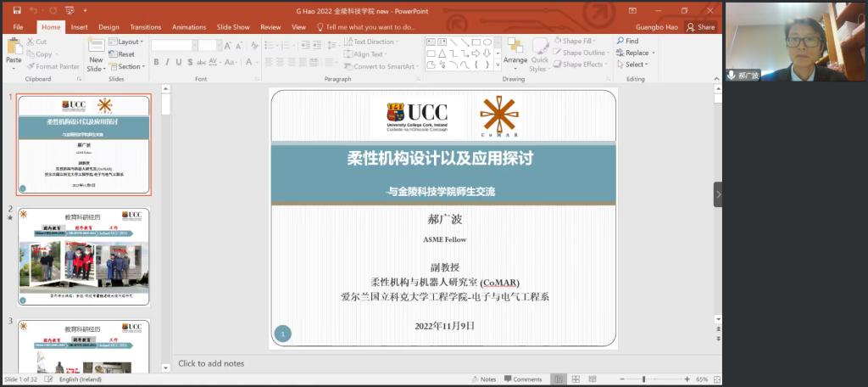Expand the Replace dropdown arrow
The image size is (868, 387).
click(653, 53)
